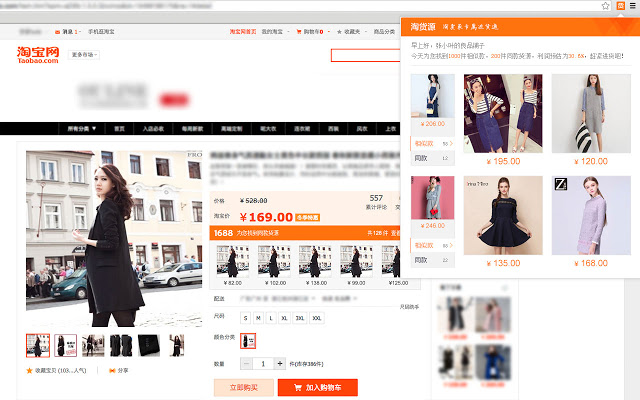This screenshot has width=640, height=400.
Task: Select the black color variant swatch
Action: 248,341
